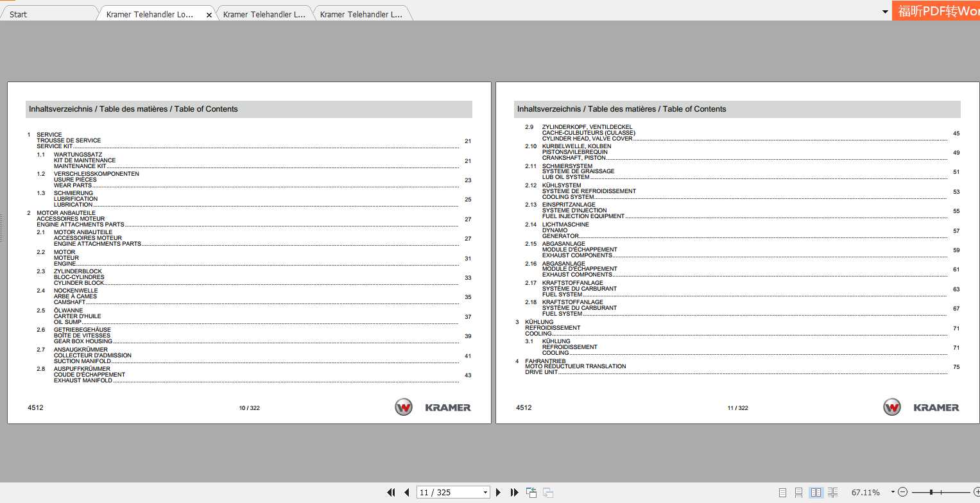980x503 pixels.
Task: Open the page number dropdown
Action: click(x=485, y=493)
